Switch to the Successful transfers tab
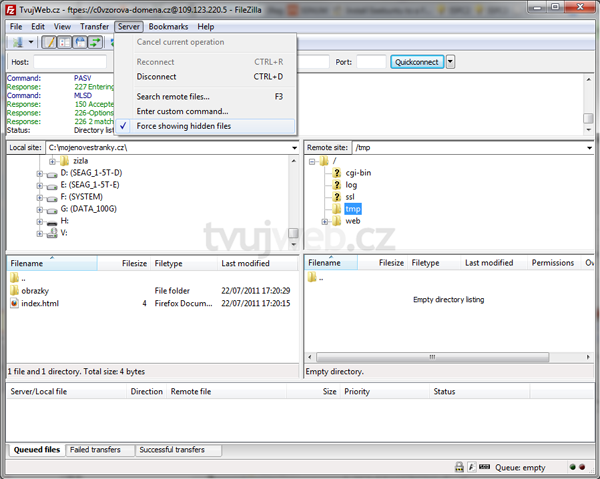 [178, 450]
